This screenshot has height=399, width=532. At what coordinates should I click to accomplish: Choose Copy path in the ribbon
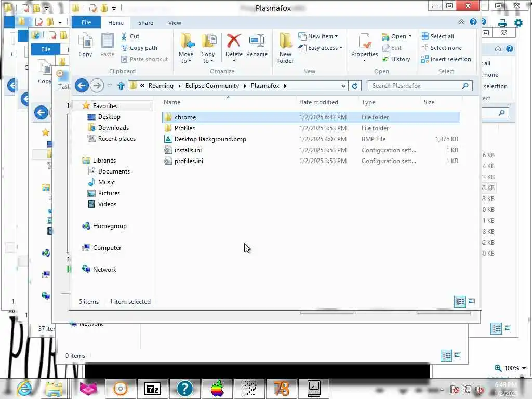[139, 48]
